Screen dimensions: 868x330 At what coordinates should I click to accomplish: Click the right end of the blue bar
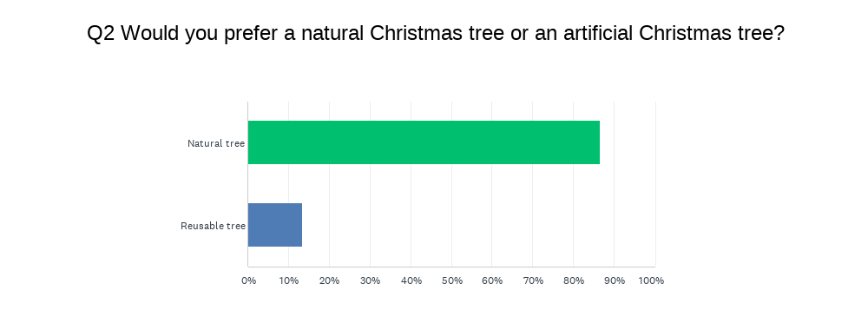click(x=299, y=225)
